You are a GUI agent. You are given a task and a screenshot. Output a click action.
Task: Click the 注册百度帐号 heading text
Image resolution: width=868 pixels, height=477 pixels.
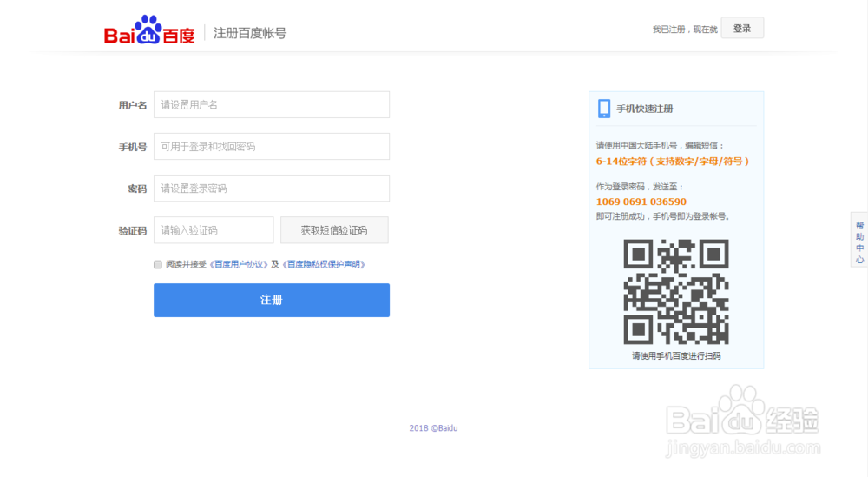pos(250,33)
